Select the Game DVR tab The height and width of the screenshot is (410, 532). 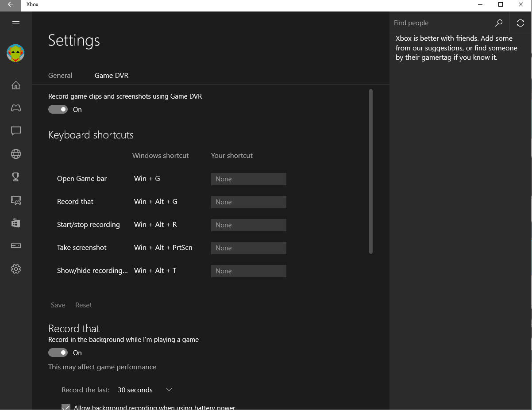tap(112, 75)
